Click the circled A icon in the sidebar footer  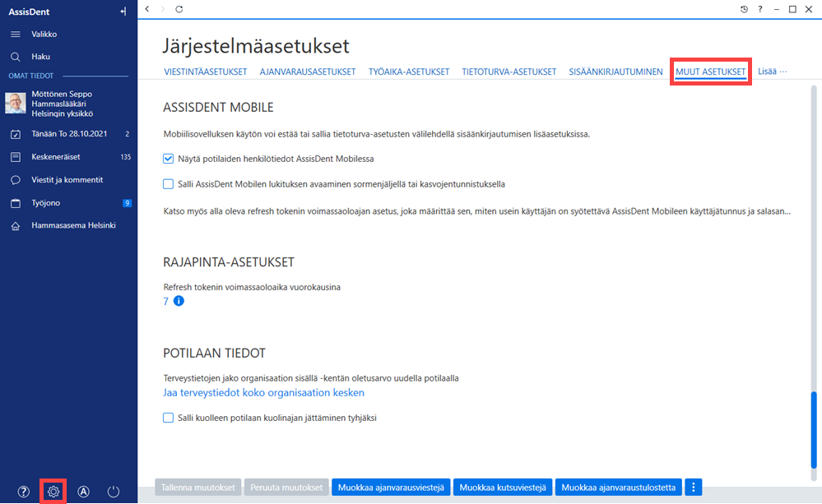[83, 492]
